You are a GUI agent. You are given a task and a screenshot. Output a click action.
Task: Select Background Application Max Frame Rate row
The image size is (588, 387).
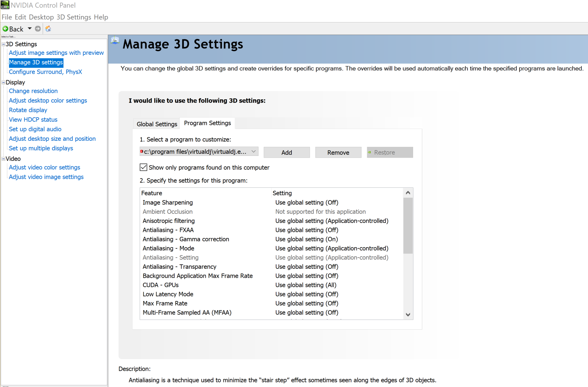[x=272, y=276]
